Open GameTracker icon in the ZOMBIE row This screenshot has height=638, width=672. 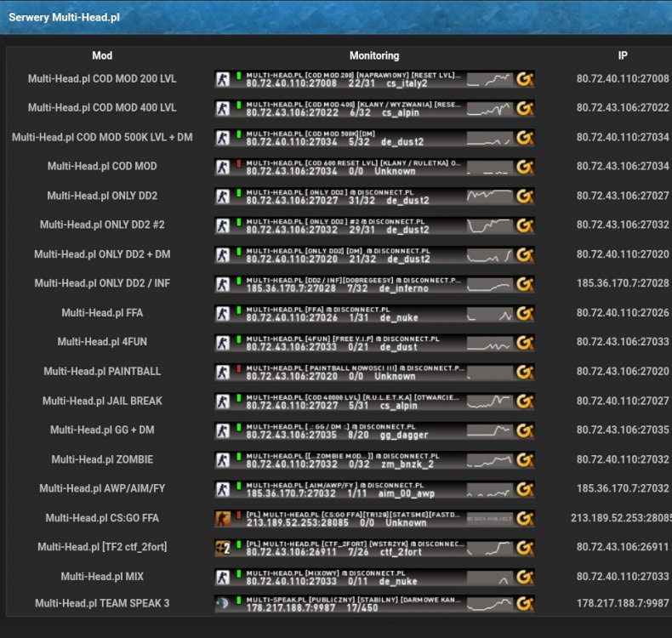pos(525,460)
